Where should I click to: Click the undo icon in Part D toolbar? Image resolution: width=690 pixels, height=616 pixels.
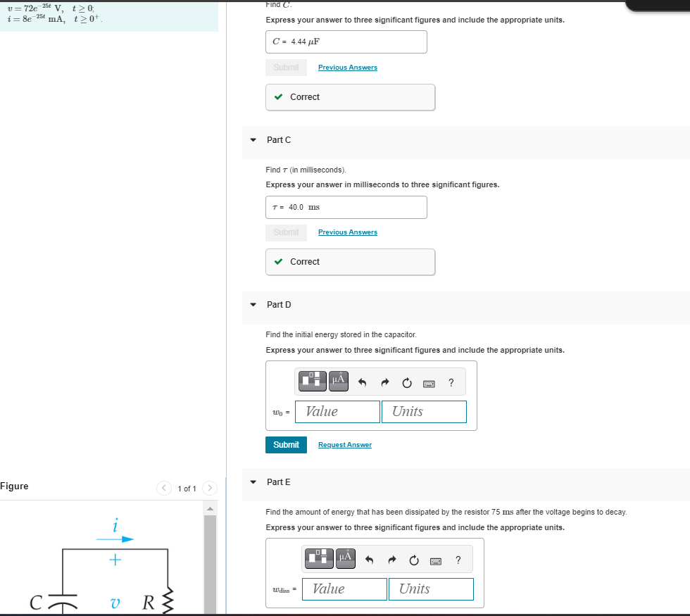point(361,381)
